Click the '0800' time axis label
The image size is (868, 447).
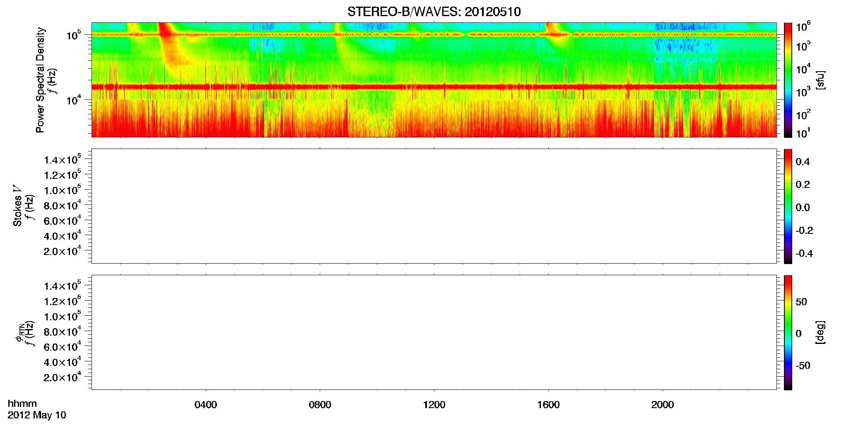tap(320, 405)
